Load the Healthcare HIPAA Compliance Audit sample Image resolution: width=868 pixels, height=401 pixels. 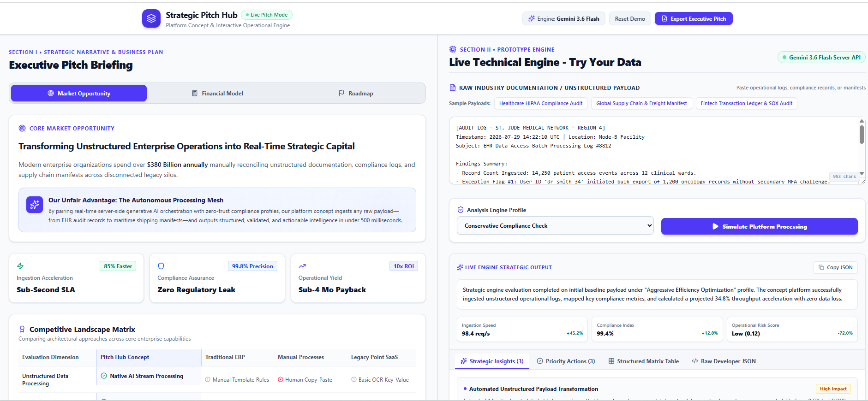coord(541,103)
